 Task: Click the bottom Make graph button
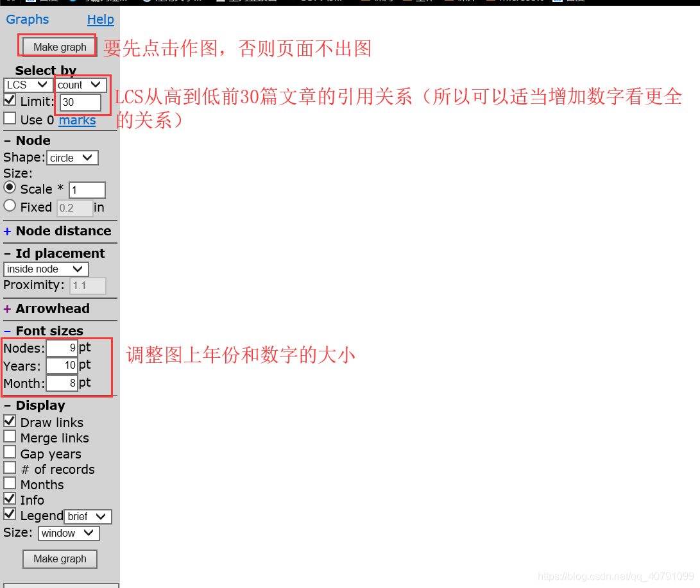coord(60,559)
